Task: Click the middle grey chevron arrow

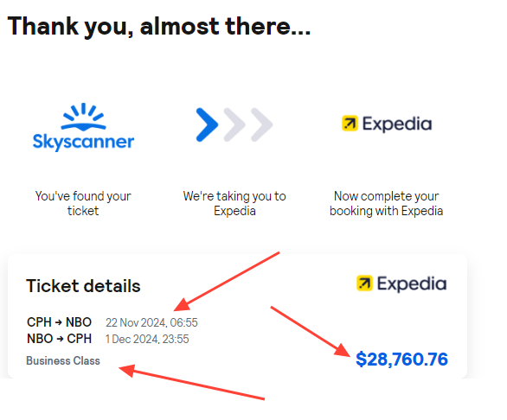Action: pyautogui.click(x=234, y=124)
